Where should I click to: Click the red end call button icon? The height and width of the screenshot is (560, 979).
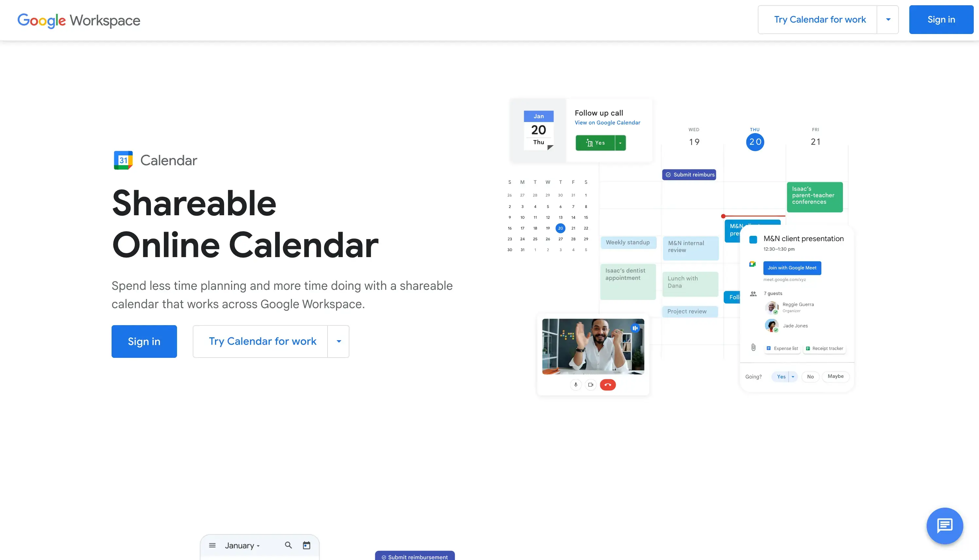[607, 384]
